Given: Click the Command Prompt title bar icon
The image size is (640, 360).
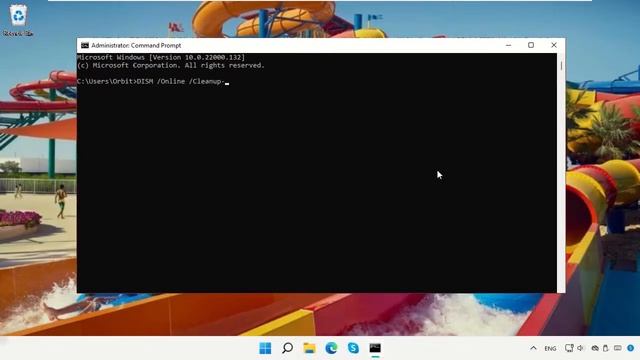Looking at the screenshot, I should coord(84,45).
